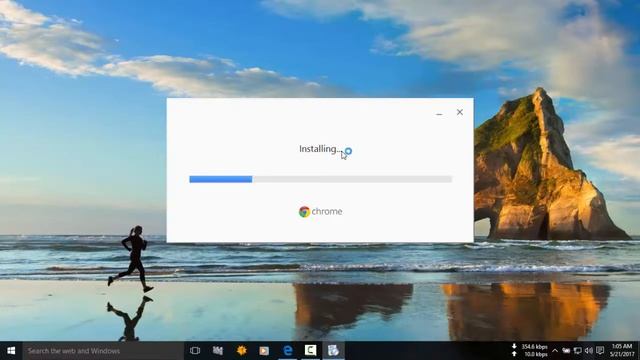Click the Chrome logo in installer
This screenshot has width=640, height=360.
tap(320, 211)
